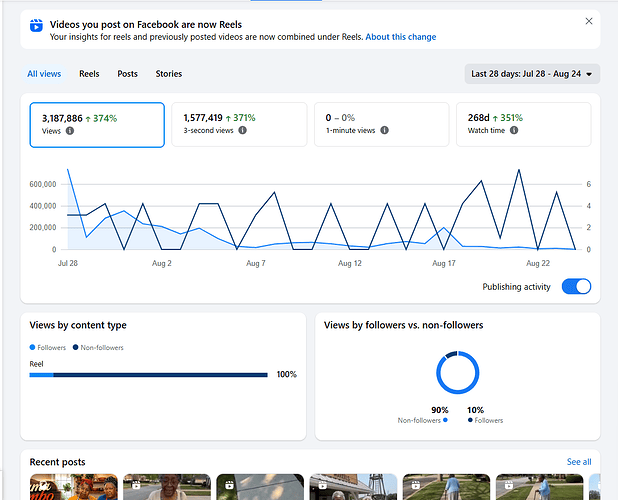Click the 10% Followers label
The width and height of the screenshot is (618, 500).
[485, 415]
